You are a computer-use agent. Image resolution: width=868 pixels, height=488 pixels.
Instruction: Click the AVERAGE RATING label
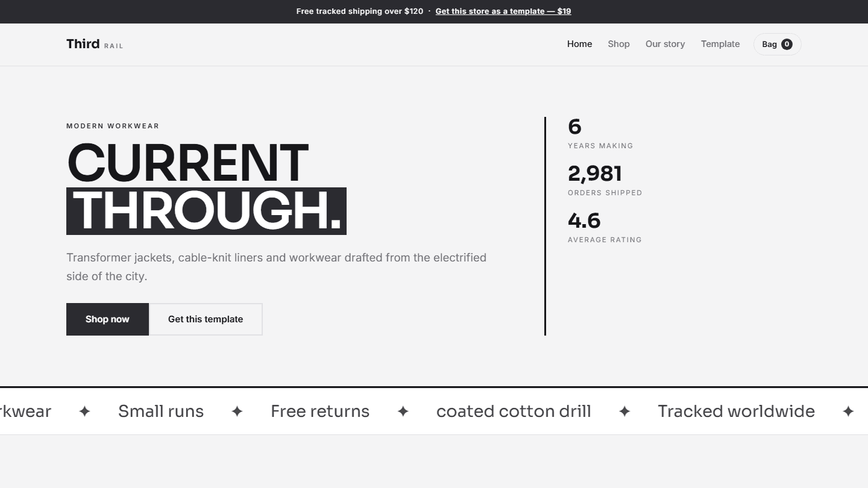(x=605, y=240)
